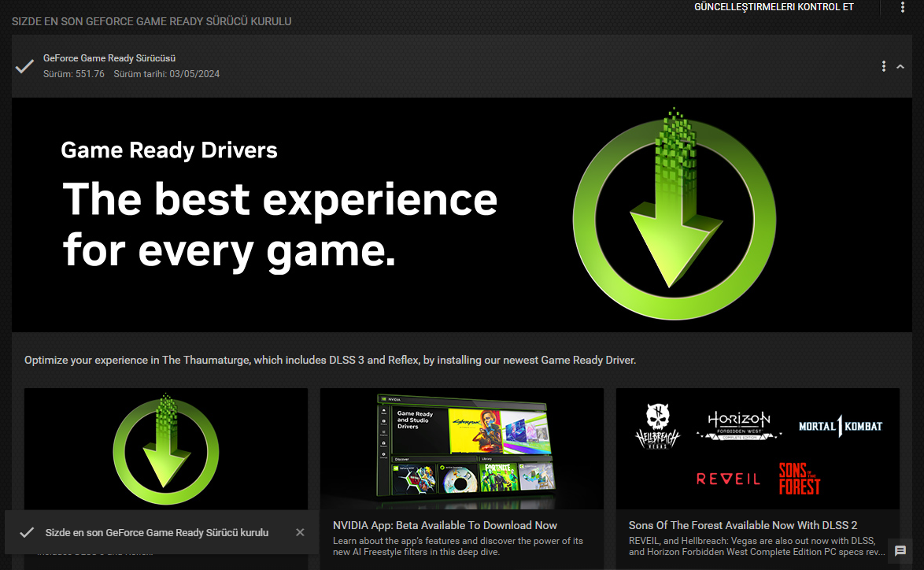924x570 pixels.
Task: Click the Sürüm: 551.76 version text
Action: [x=74, y=74]
